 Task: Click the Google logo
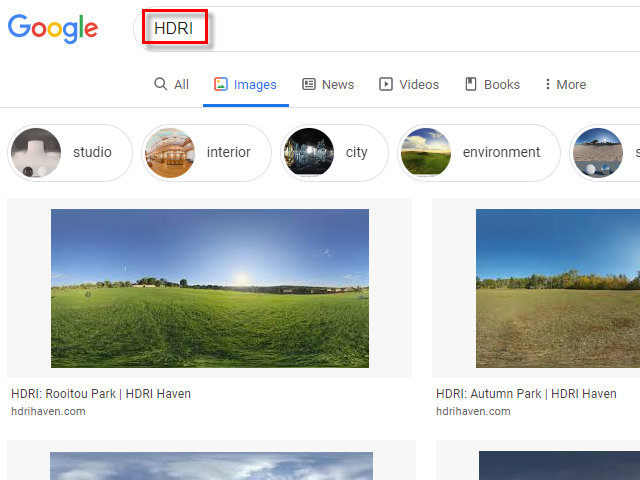point(53,29)
